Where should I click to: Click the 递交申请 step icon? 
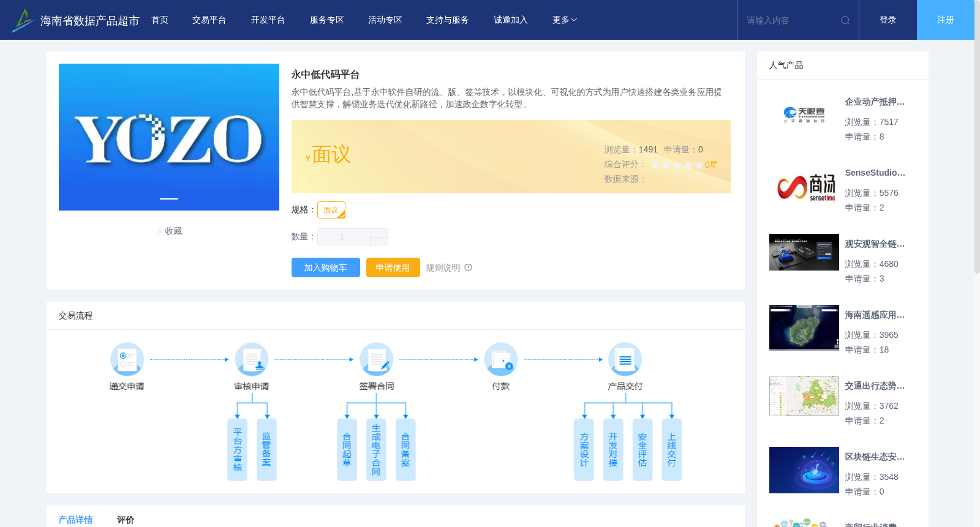[127, 359]
